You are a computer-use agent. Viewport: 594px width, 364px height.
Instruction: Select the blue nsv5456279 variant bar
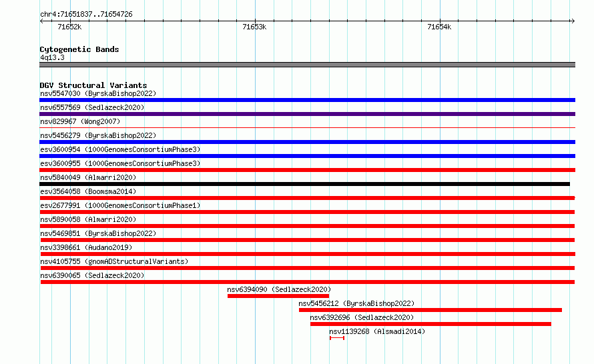(307, 142)
